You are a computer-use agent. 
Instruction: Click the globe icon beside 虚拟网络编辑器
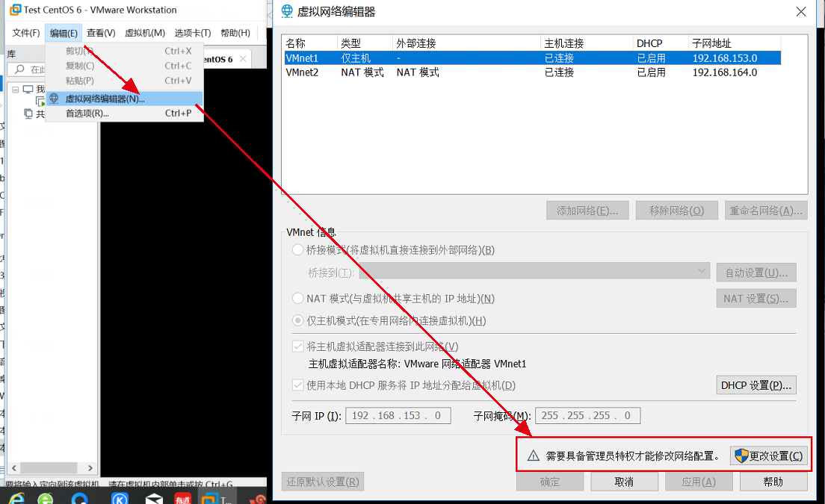pyautogui.click(x=54, y=99)
